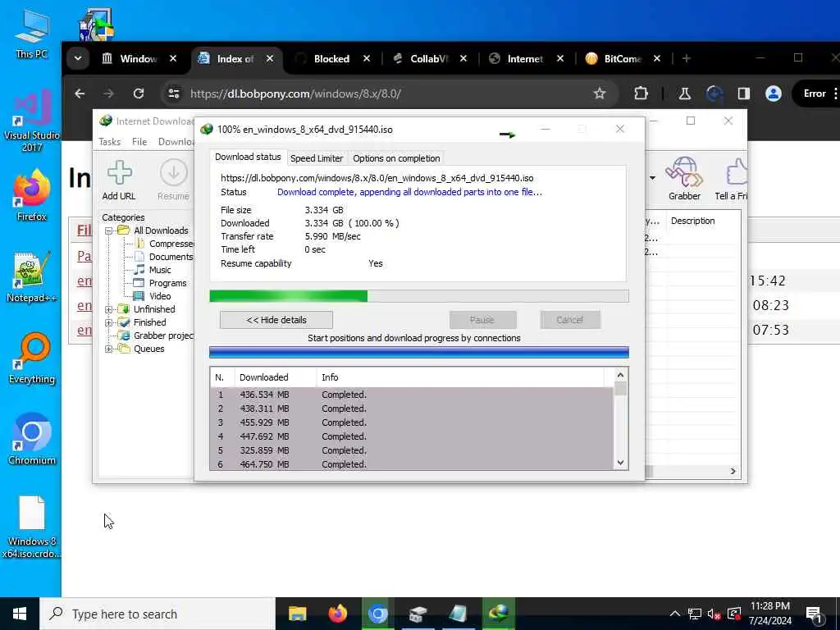Click the taskbar search box
Viewport: 840px width, 630px height.
click(158, 614)
